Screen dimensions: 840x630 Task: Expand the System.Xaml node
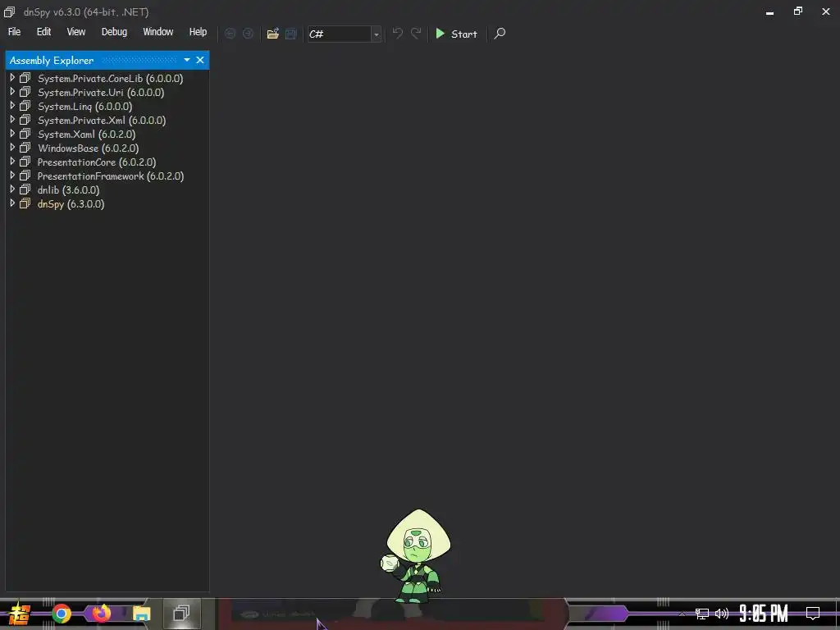(12, 134)
